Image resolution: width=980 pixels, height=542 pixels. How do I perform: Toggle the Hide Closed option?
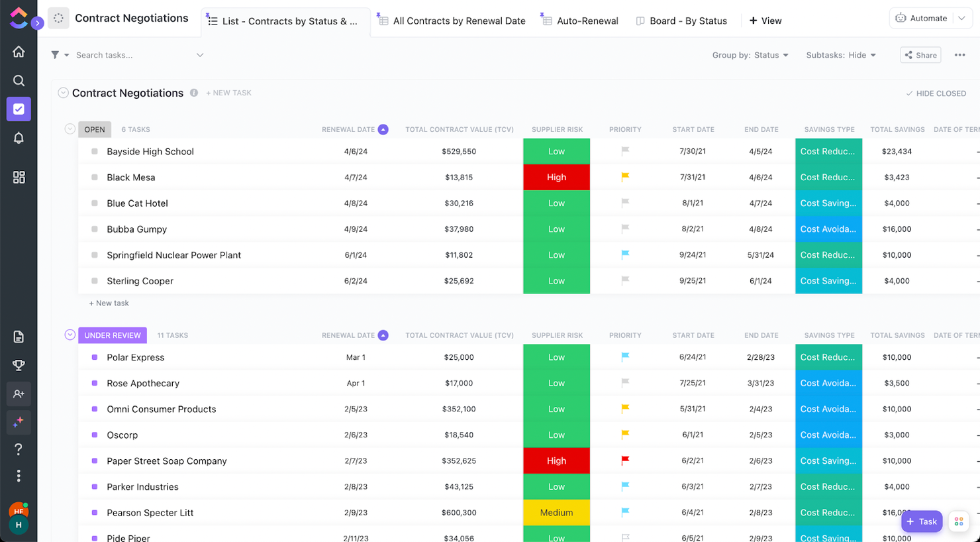click(936, 93)
